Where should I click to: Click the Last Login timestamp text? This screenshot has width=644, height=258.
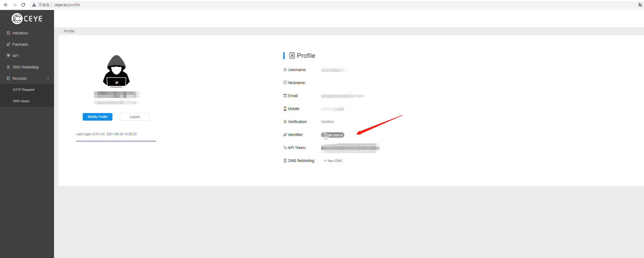[106, 134]
